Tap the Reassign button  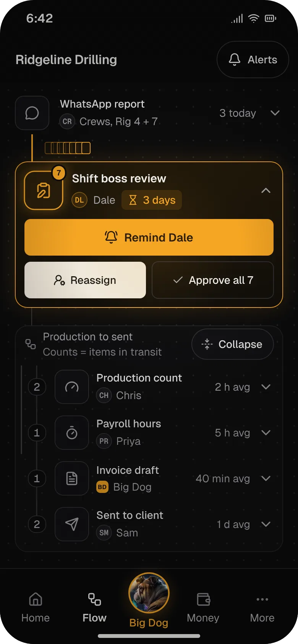click(85, 280)
